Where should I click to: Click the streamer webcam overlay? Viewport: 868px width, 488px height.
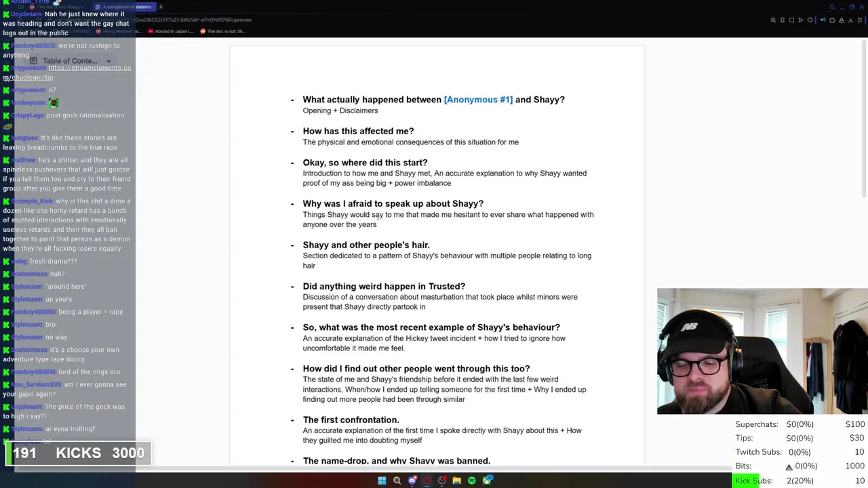[762, 351]
